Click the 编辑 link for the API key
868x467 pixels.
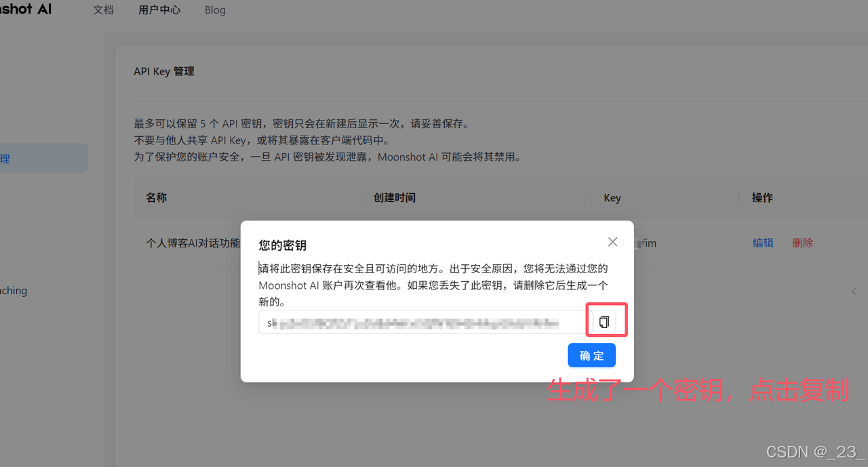click(762, 242)
